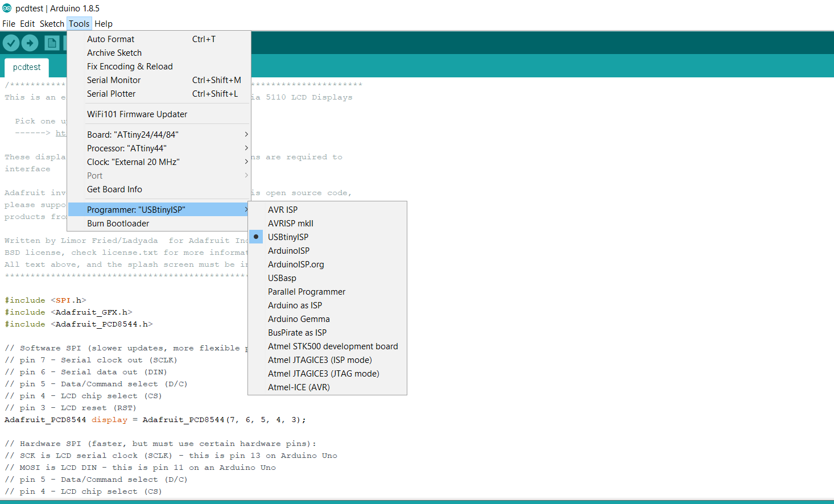This screenshot has height=504, width=834.
Task: Choose AVR ISP as programmer
Action: [328, 210]
